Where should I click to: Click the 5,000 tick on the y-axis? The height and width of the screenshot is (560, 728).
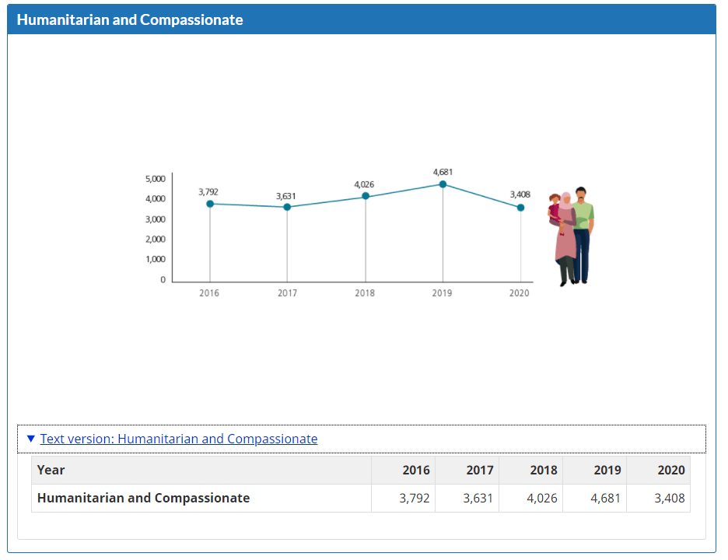tap(155, 179)
